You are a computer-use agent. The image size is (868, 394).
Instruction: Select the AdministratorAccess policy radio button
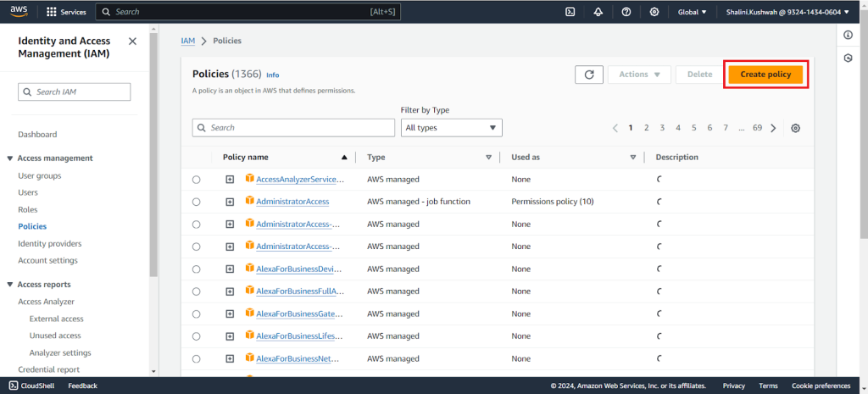click(x=197, y=202)
